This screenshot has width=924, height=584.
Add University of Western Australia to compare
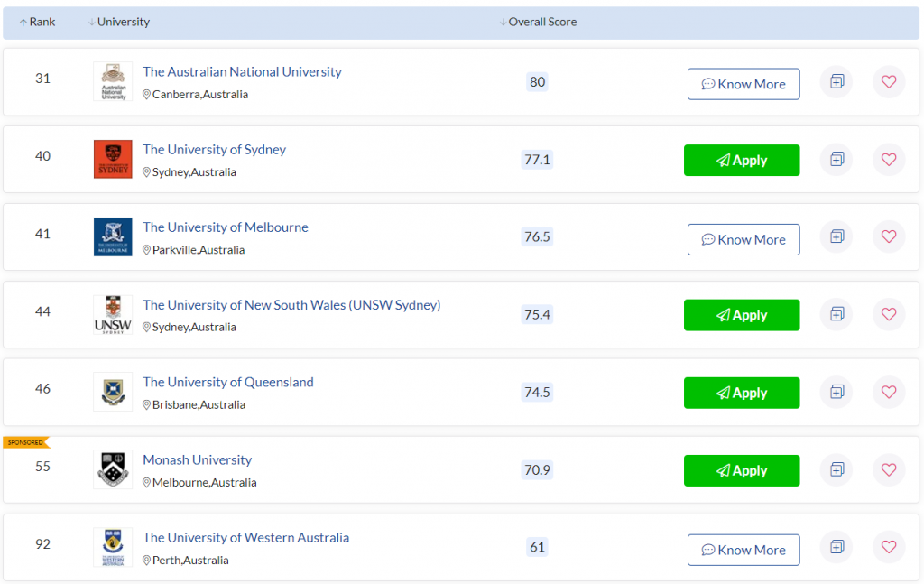[836, 548]
